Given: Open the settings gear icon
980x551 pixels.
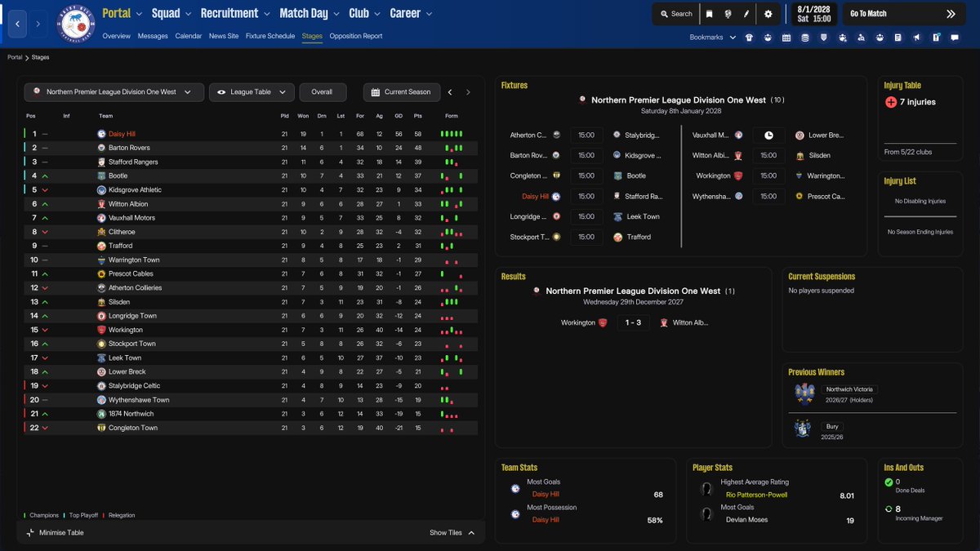Looking at the screenshot, I should (x=768, y=14).
